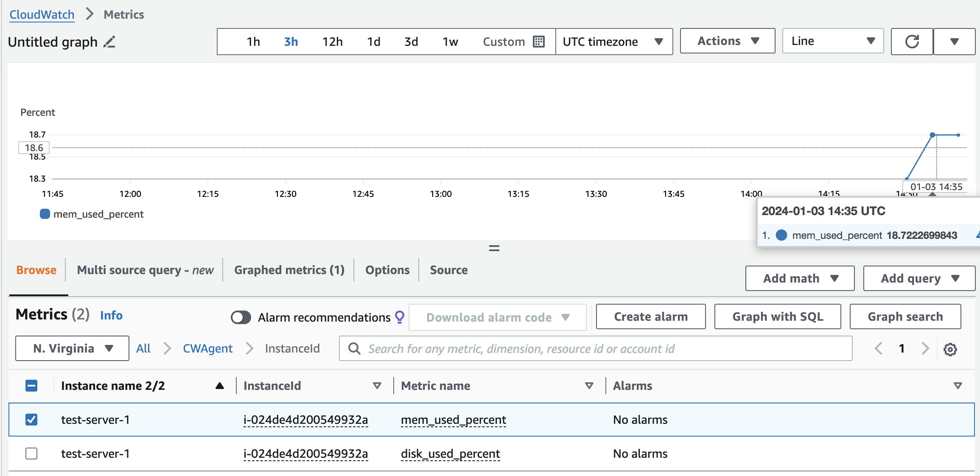Toggle Alarm recommendations switch
The height and width of the screenshot is (476, 980).
(x=241, y=317)
